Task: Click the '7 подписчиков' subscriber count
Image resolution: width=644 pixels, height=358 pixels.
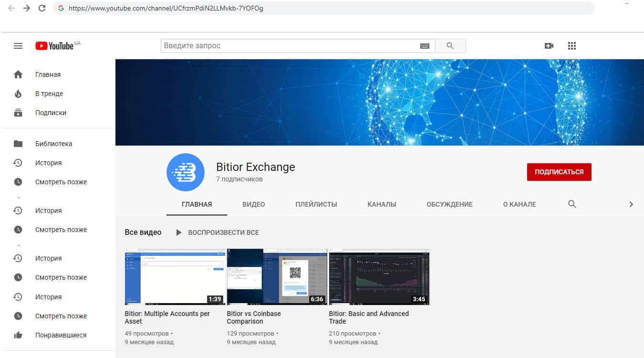Action: 239,179
